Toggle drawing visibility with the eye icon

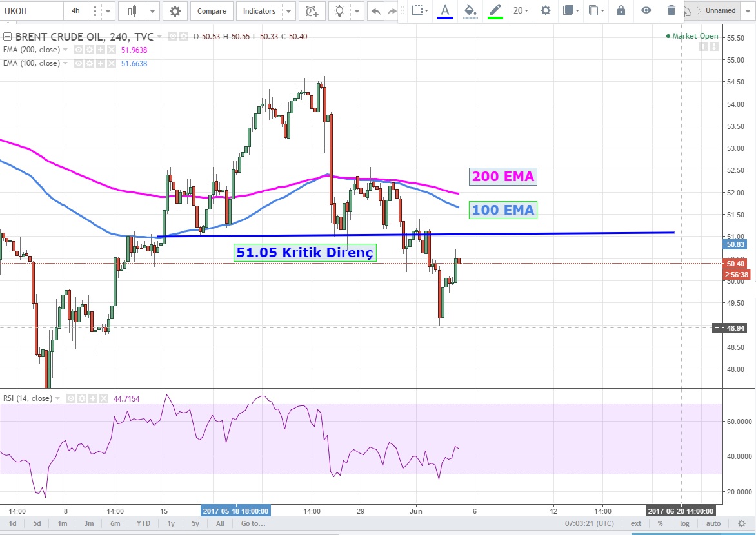[x=646, y=10]
